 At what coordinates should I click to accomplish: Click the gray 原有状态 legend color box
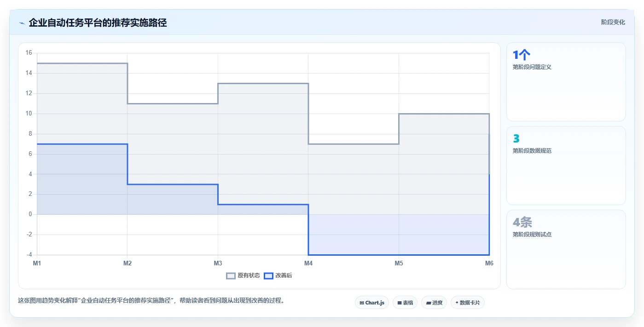pyautogui.click(x=231, y=276)
